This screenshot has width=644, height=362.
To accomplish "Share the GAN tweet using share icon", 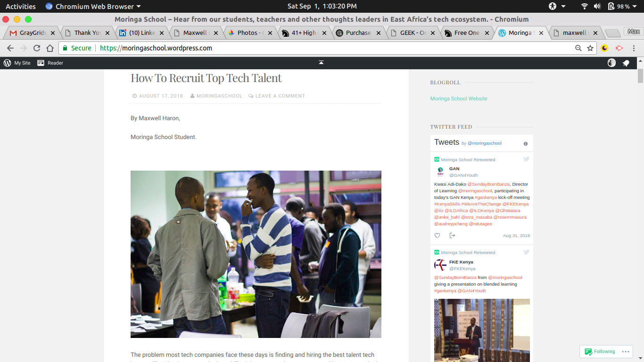I will click(x=452, y=236).
